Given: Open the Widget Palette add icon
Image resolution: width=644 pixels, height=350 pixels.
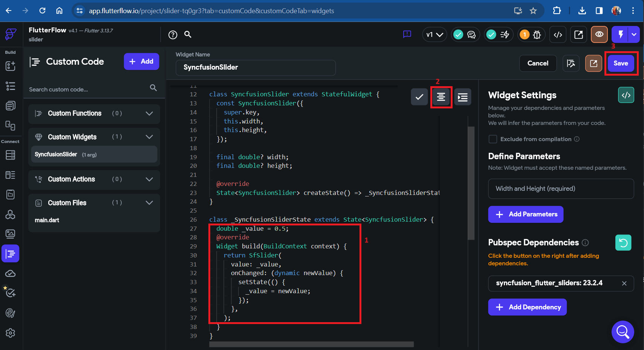Looking at the screenshot, I should point(11,66).
